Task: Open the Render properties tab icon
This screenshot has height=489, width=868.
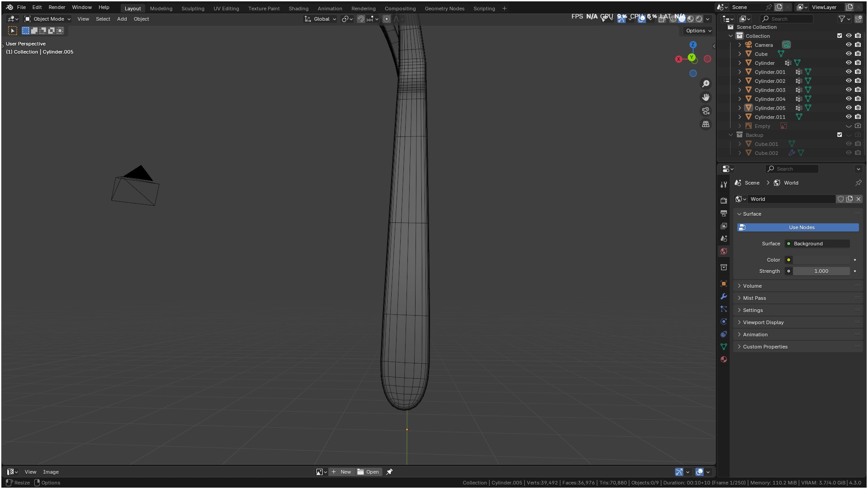Action: (724, 201)
